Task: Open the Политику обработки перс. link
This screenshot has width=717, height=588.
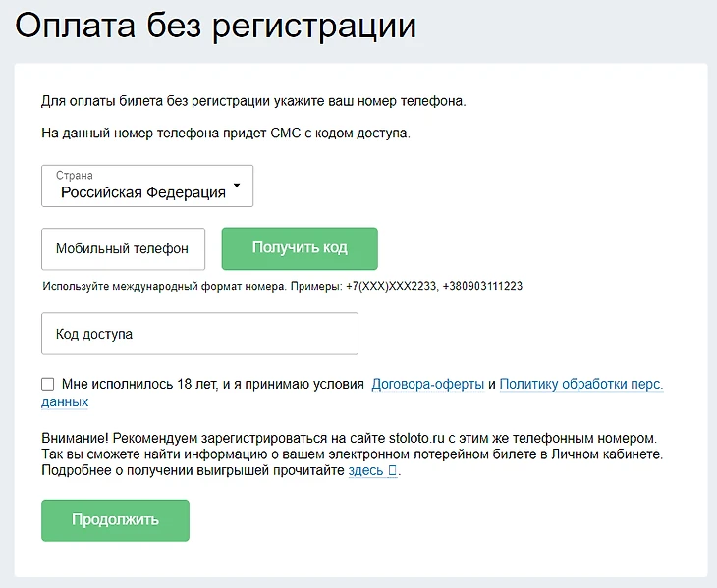Action: 581,384
